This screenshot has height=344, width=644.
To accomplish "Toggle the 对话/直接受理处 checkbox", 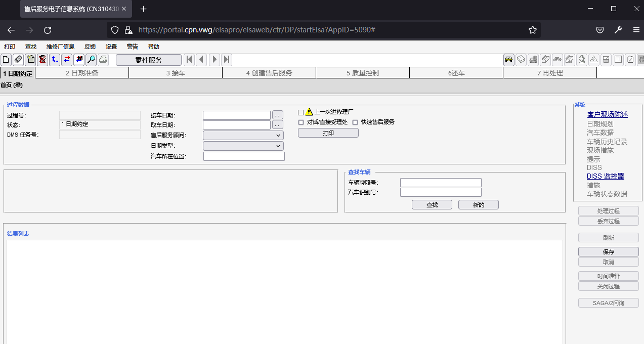I will point(301,122).
